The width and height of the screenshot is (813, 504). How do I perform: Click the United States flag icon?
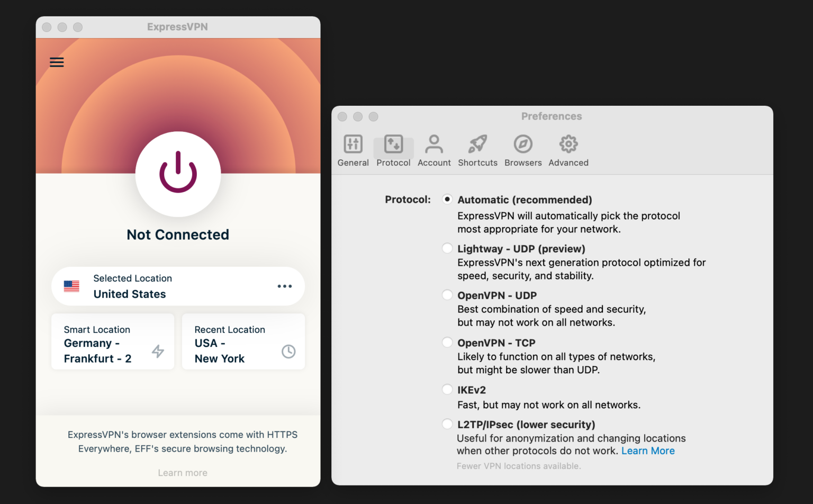coord(71,286)
